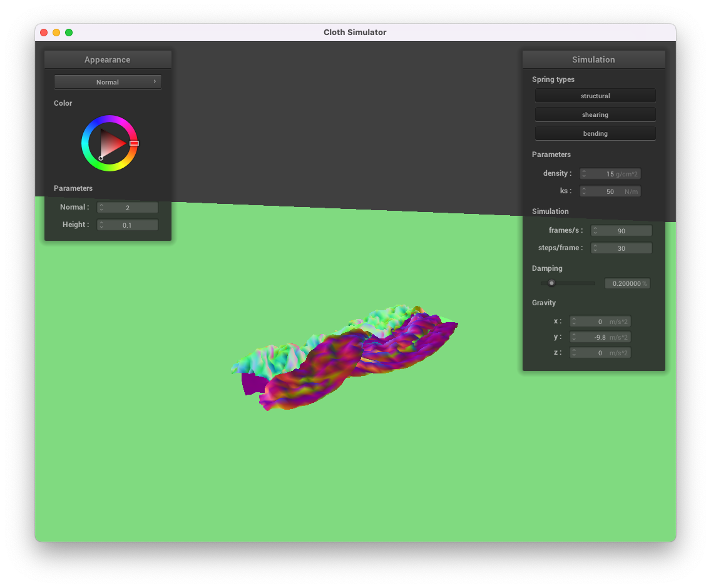The height and width of the screenshot is (588, 711).
Task: Click the Height parameter value field
Action: [x=128, y=225]
